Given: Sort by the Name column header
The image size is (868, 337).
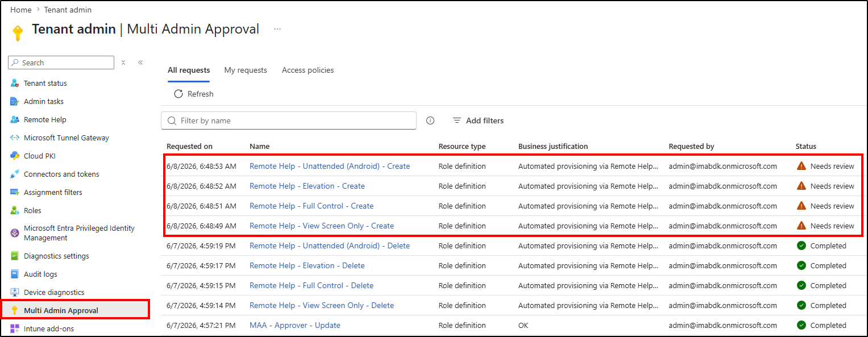Looking at the screenshot, I should click(x=260, y=146).
